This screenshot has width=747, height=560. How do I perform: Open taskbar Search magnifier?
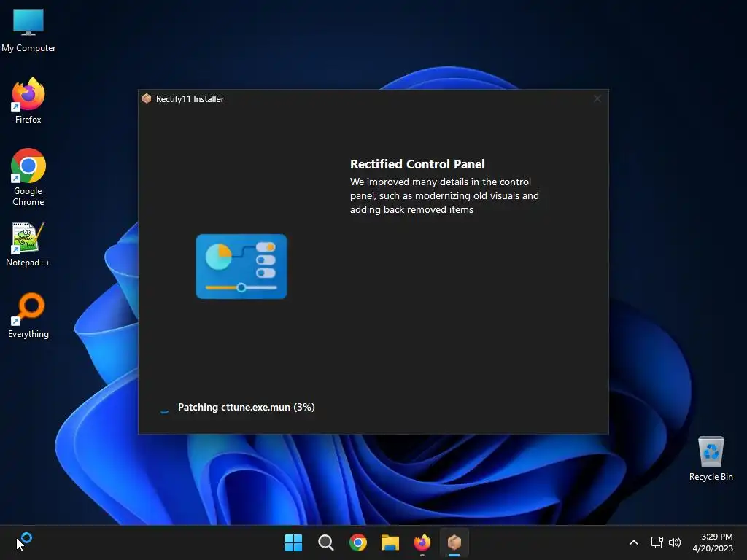click(x=326, y=542)
